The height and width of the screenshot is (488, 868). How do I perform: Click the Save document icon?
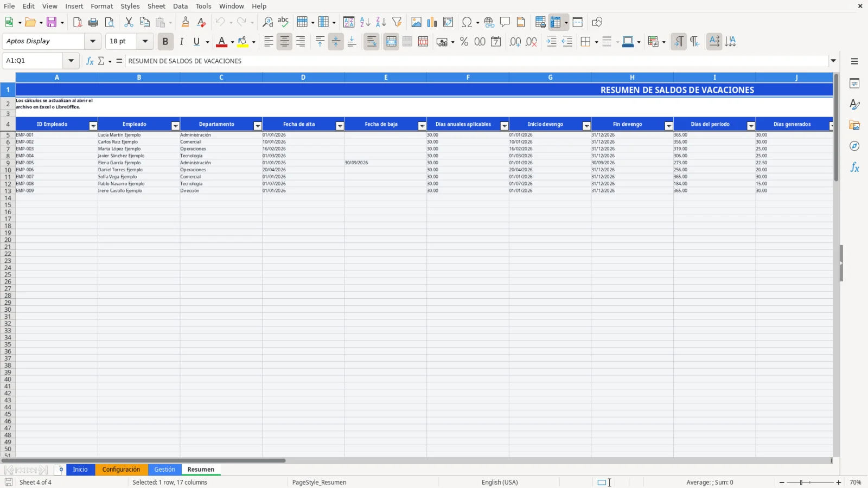click(x=52, y=22)
